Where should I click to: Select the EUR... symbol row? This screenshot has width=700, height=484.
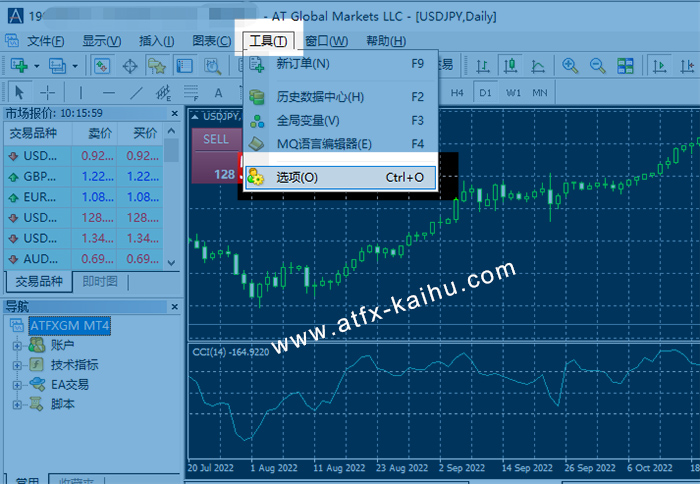pos(83,197)
